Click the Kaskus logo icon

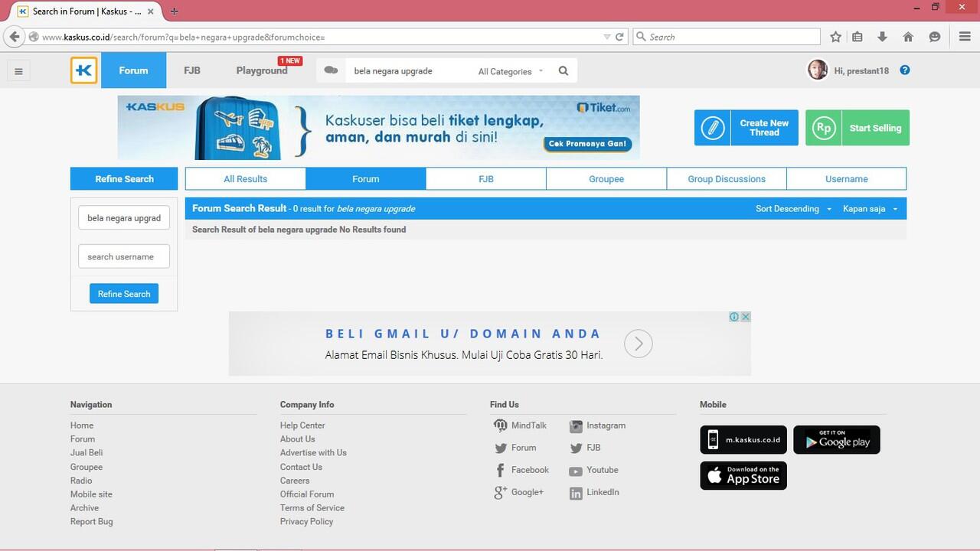tap(84, 70)
